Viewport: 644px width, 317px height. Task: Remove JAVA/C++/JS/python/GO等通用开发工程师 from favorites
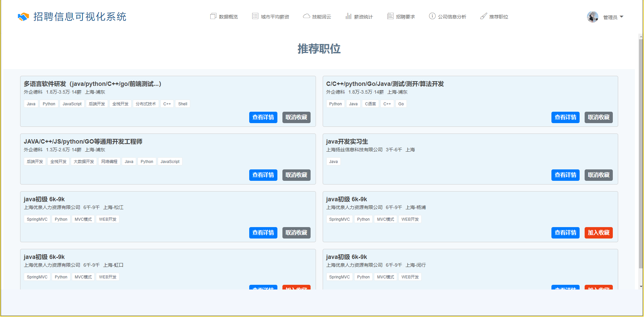pos(297,175)
